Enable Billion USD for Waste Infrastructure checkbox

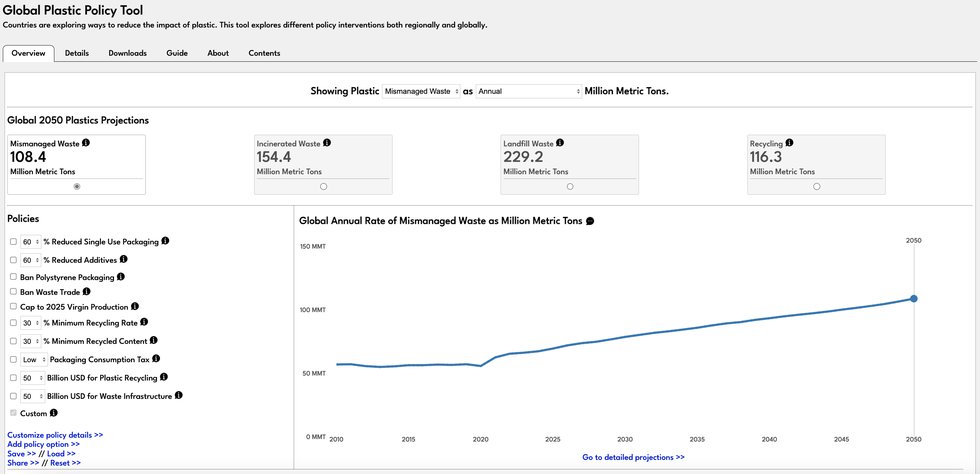(14, 396)
